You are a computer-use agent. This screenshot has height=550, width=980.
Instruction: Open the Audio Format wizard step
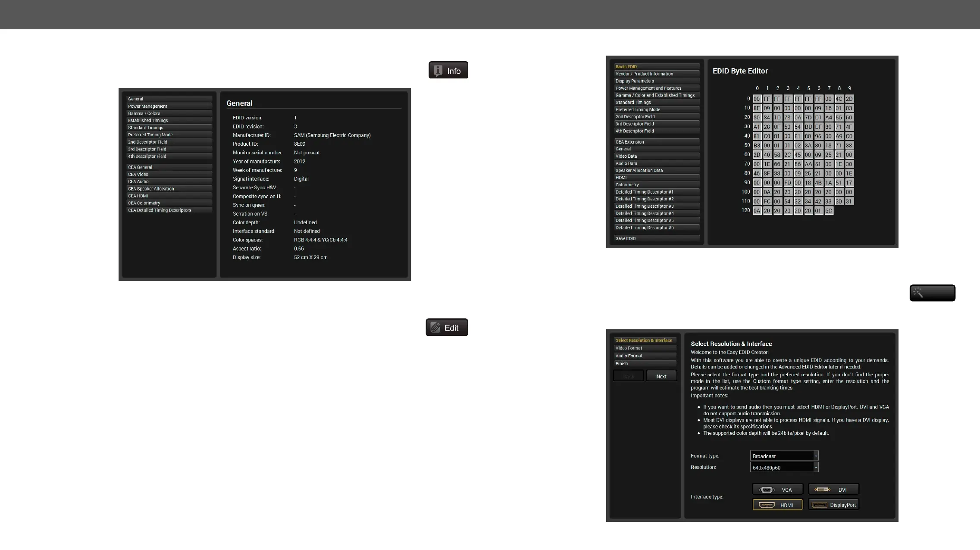click(x=645, y=356)
